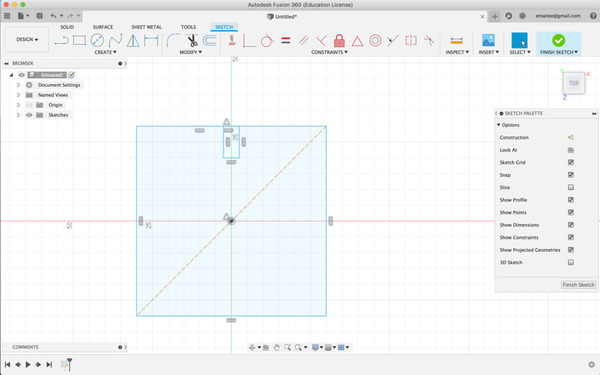This screenshot has width=600, height=375.
Task: Open the CONSTRAINTS dropdown menu
Action: 329,52
